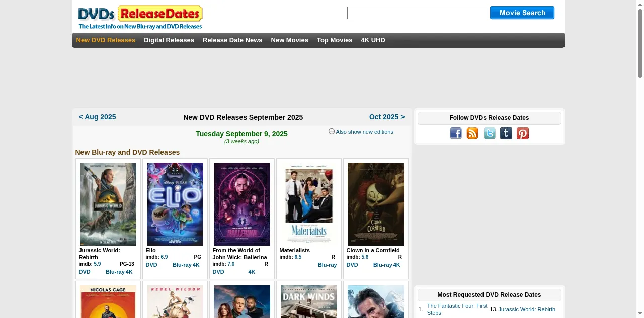Open imdb rating 5.9 for Jurassic World
The width and height of the screenshot is (644, 318).
[x=97, y=264]
